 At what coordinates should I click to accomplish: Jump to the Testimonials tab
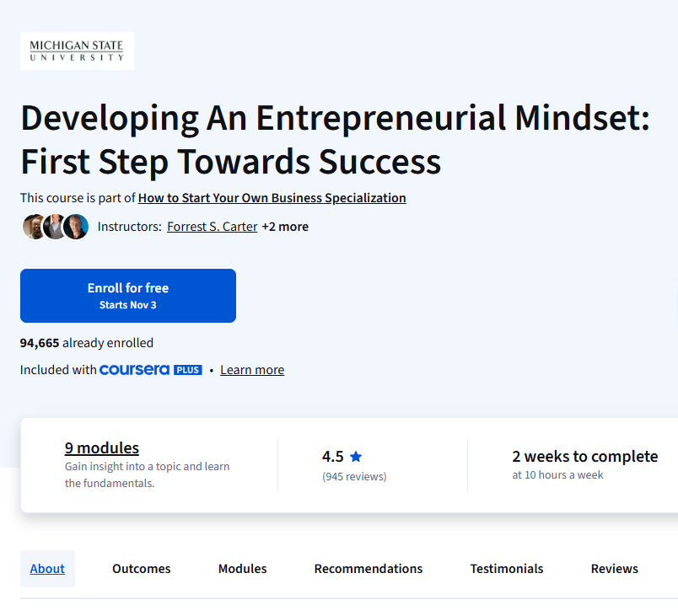[x=507, y=569]
